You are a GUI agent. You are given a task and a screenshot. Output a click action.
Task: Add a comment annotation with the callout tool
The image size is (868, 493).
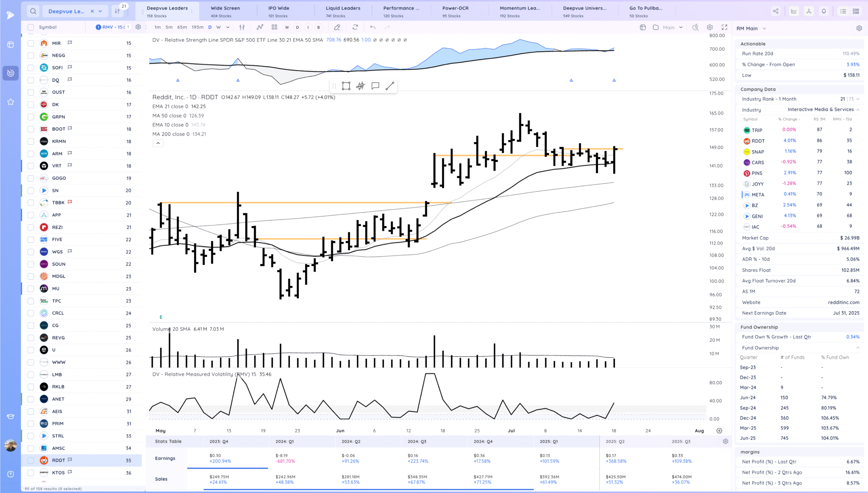coord(375,86)
